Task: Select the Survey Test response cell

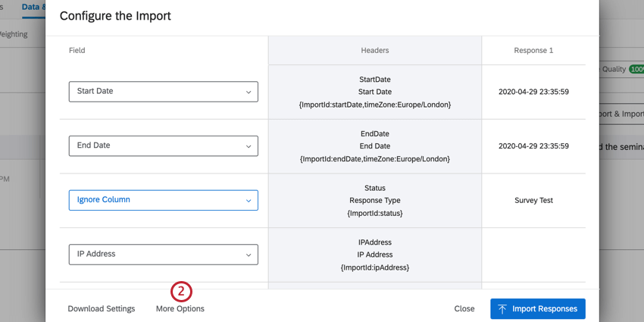Action: point(533,201)
